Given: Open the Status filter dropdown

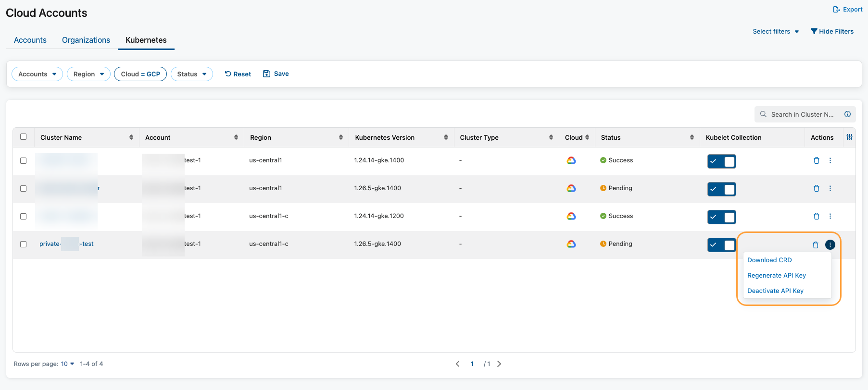Looking at the screenshot, I should (191, 74).
